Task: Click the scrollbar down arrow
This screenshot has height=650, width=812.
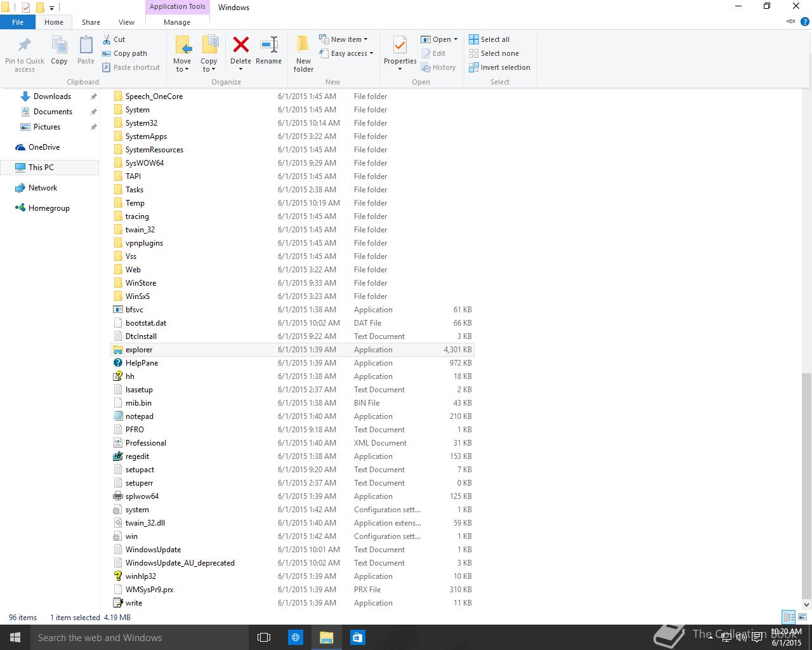Action: (806, 604)
